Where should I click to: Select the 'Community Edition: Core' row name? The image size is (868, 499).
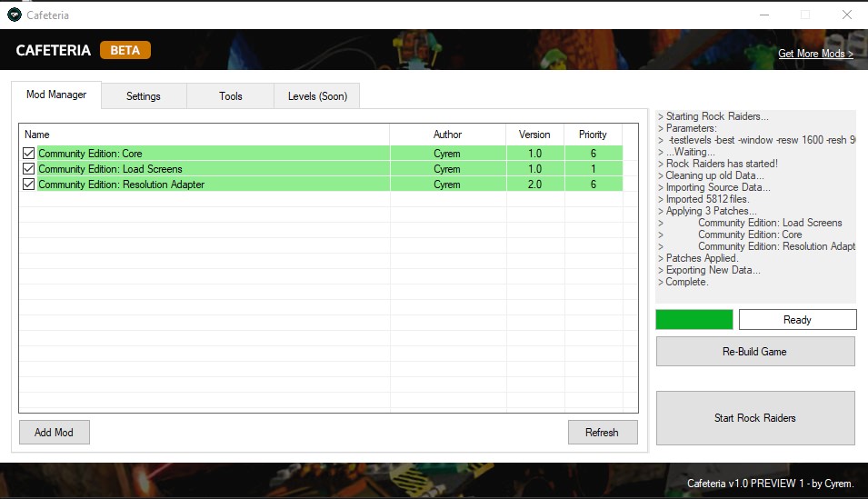(x=90, y=154)
